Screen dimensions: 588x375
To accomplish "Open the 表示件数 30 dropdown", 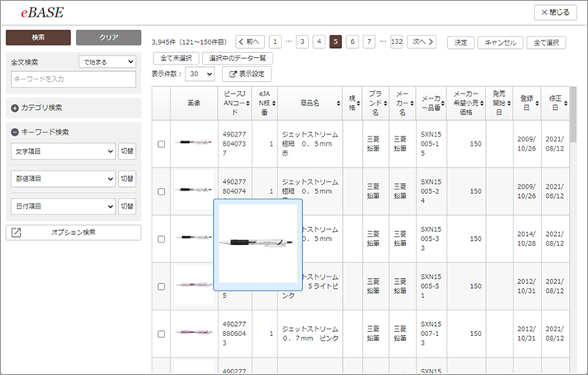I will (x=200, y=75).
